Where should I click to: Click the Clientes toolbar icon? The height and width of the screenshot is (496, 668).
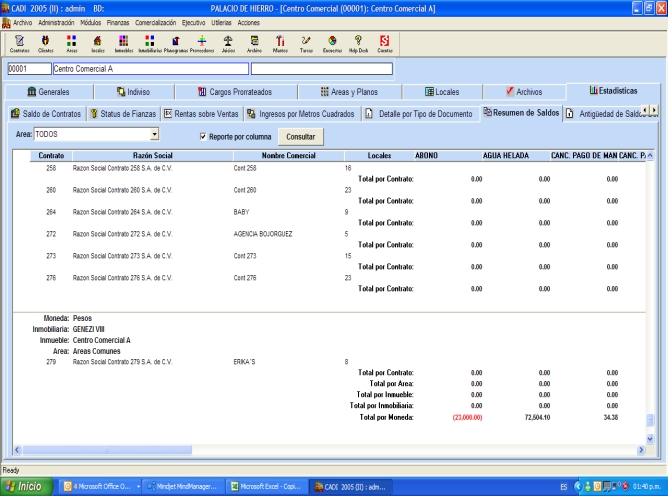[45, 43]
